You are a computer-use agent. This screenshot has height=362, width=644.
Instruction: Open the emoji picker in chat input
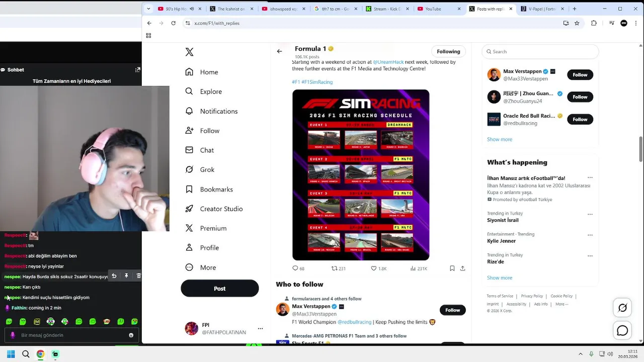point(131,335)
